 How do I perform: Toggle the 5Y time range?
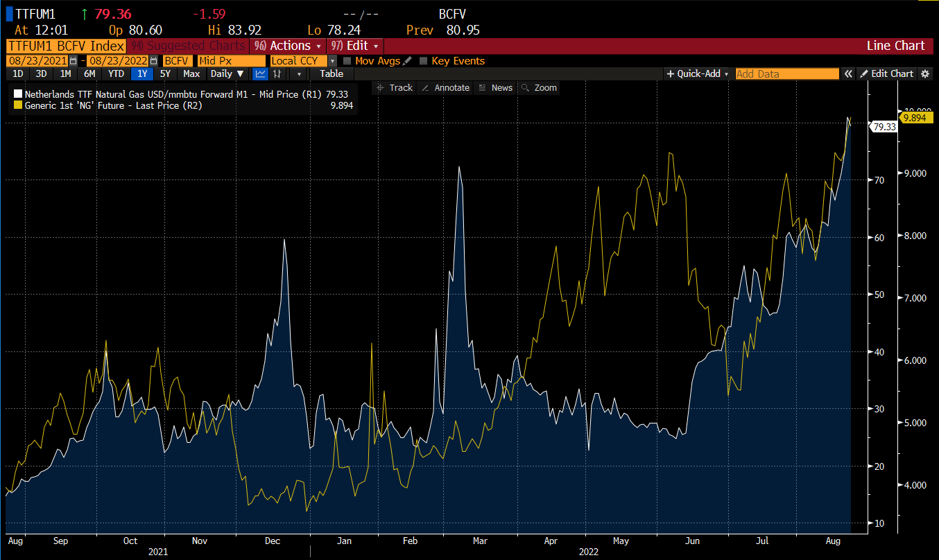click(165, 73)
